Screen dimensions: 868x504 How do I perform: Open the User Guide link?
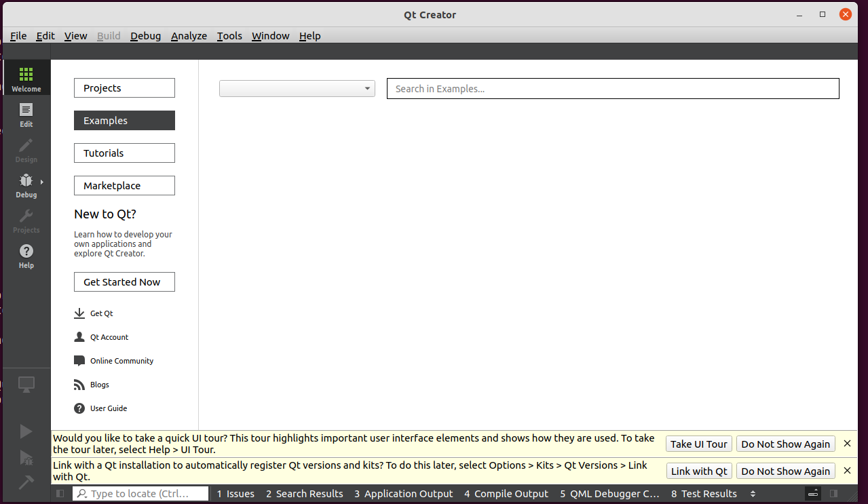click(x=109, y=408)
